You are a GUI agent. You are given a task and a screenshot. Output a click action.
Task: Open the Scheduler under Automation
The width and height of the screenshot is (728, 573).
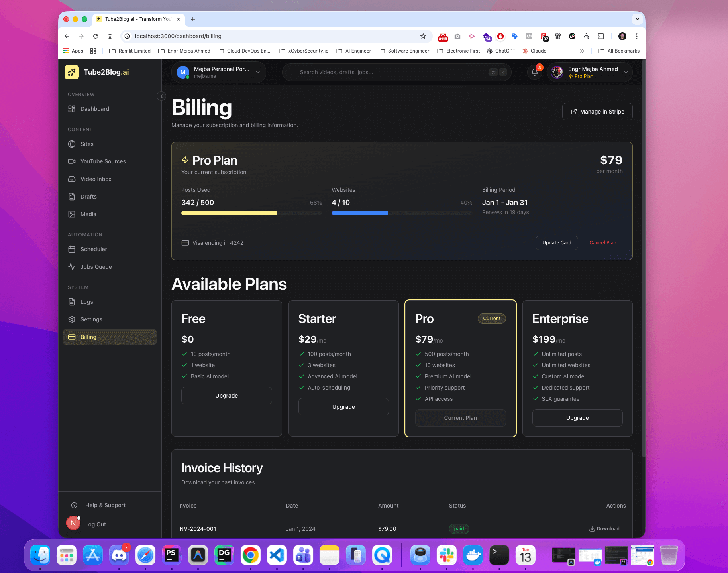[94, 249]
